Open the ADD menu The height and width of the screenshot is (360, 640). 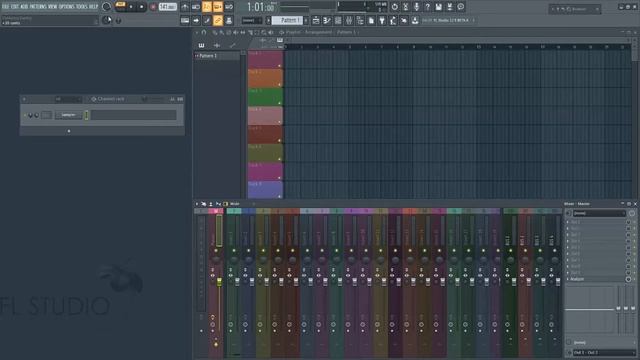24,7
